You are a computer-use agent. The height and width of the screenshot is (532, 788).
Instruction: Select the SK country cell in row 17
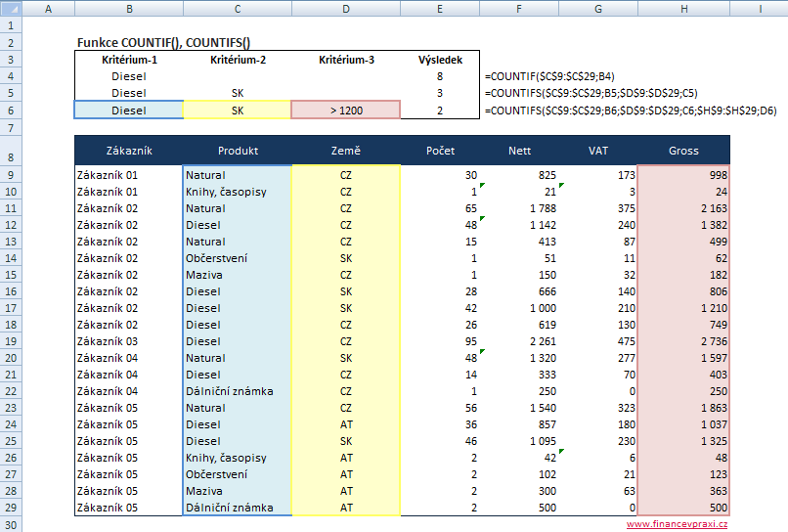pos(346,308)
